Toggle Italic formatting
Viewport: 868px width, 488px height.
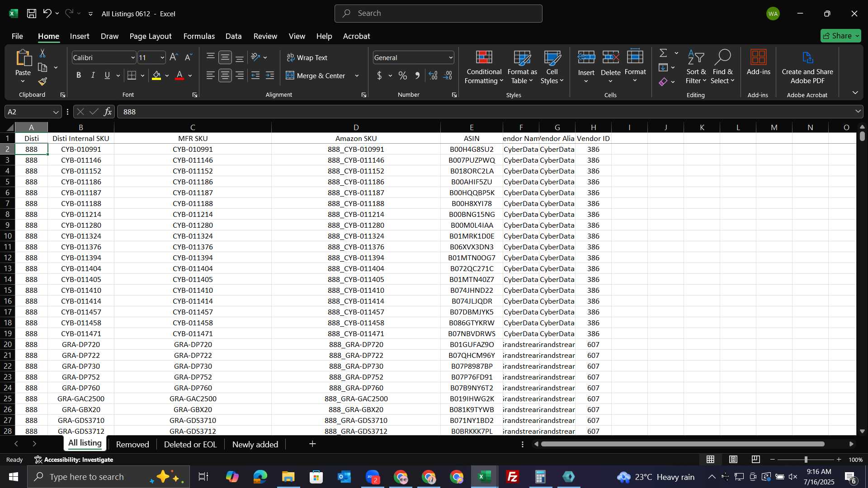(x=93, y=75)
